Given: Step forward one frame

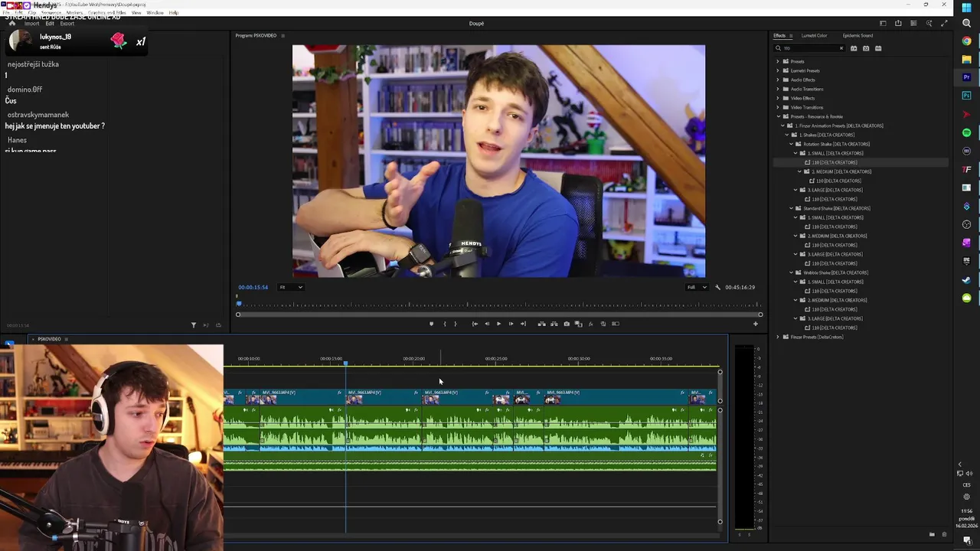Looking at the screenshot, I should pyautogui.click(x=511, y=324).
